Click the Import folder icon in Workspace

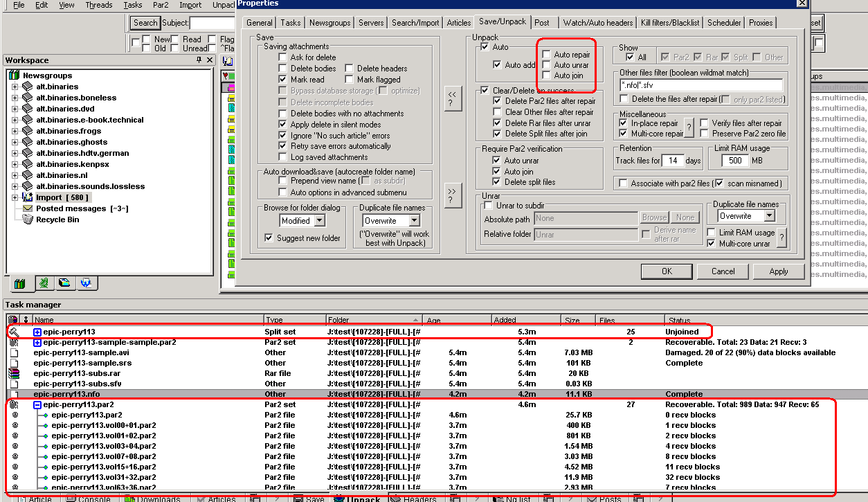pyautogui.click(x=27, y=197)
